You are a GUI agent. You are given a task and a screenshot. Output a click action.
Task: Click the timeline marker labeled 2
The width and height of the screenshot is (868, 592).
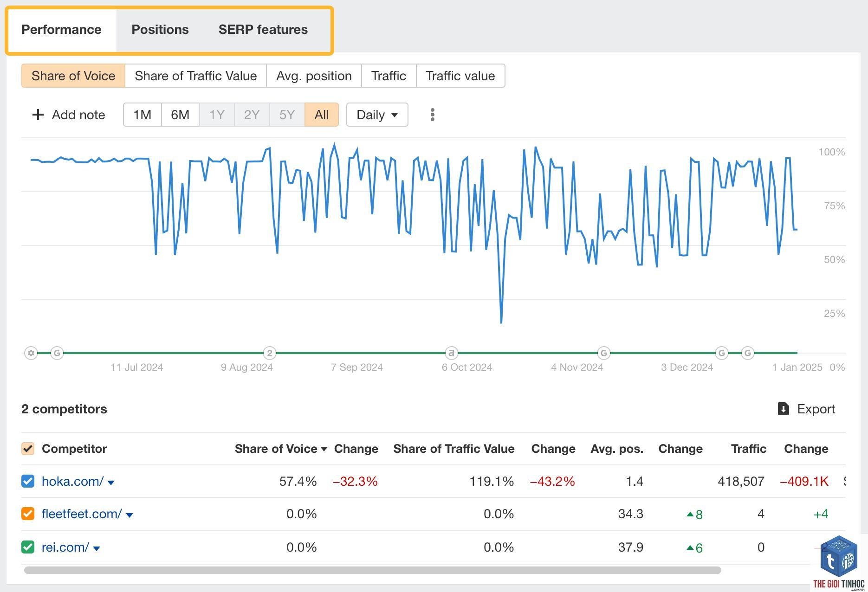(x=270, y=353)
